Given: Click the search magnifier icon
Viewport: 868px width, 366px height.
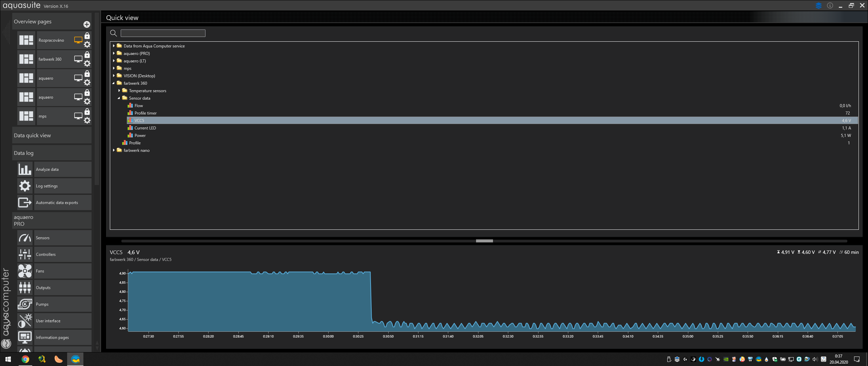Looking at the screenshot, I should coord(114,33).
